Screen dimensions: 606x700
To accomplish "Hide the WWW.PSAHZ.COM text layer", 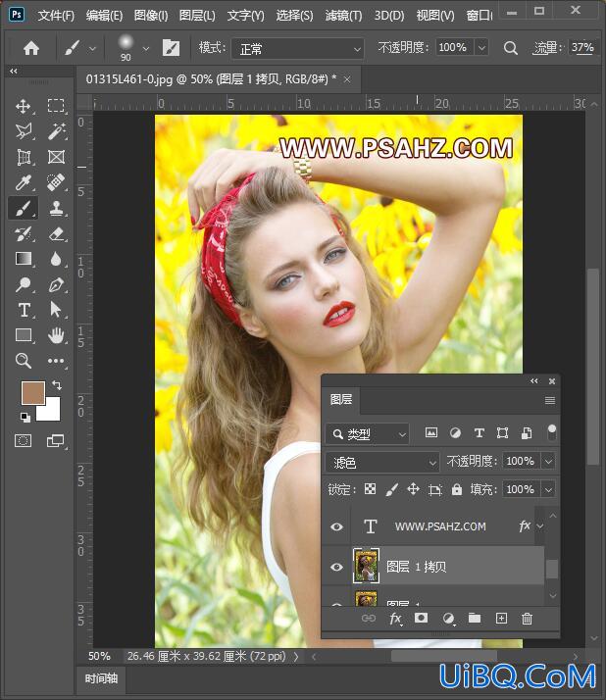I will (336, 526).
